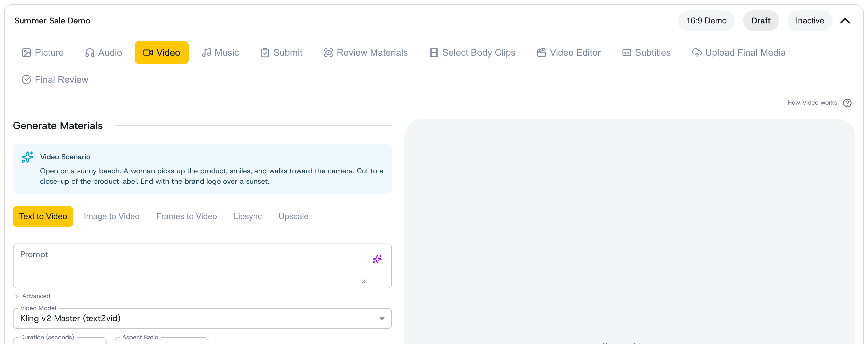Open the Subtitles step
This screenshot has width=868, height=344.
pos(646,53)
